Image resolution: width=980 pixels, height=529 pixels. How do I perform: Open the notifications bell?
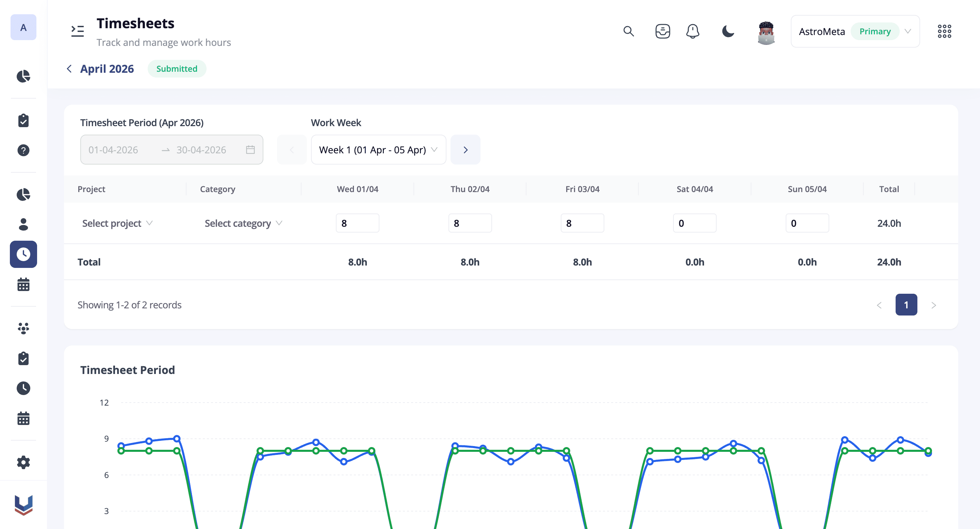(x=693, y=31)
